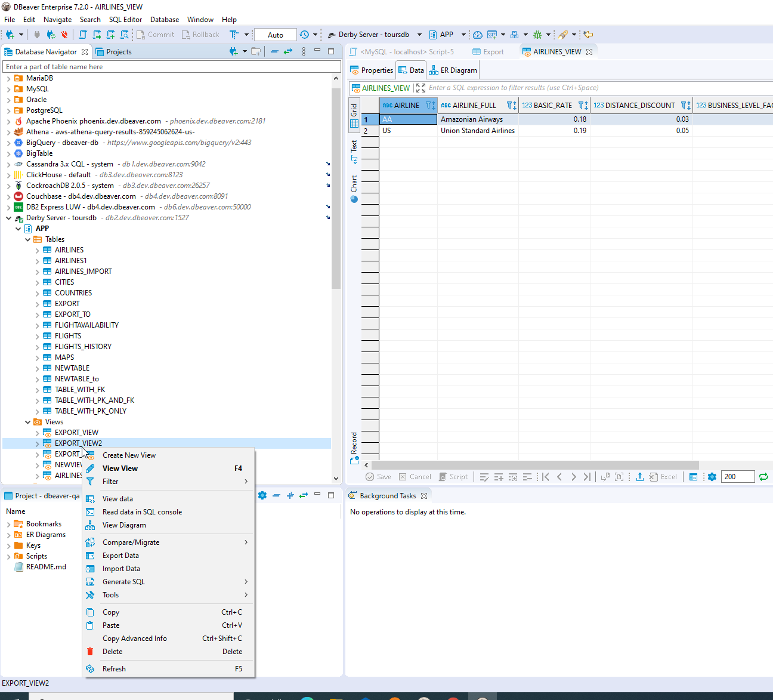Click the SQL filter expression field
This screenshot has width=773, height=700.
599,88
